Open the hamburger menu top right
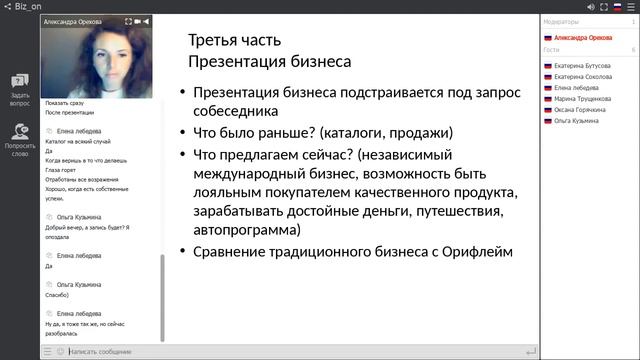Screen dimensions: 640x360 (x=631, y=7)
